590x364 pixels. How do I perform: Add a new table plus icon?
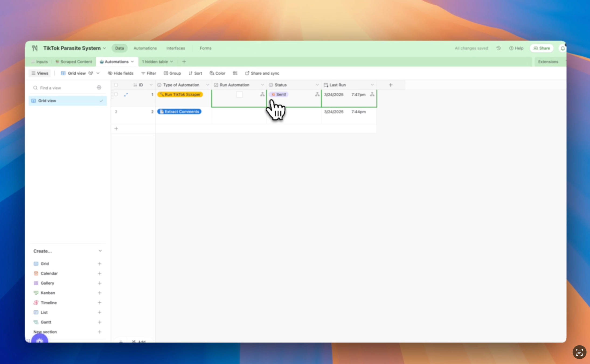184,62
